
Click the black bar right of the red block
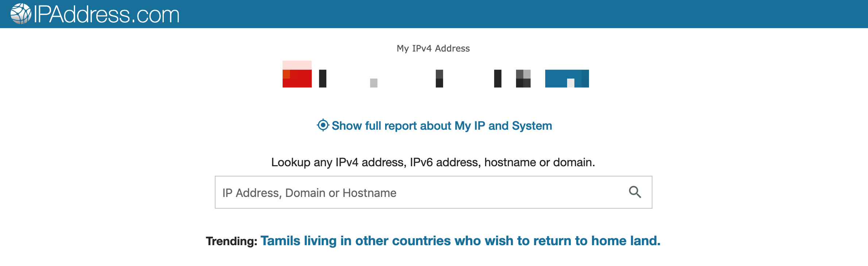point(323,79)
